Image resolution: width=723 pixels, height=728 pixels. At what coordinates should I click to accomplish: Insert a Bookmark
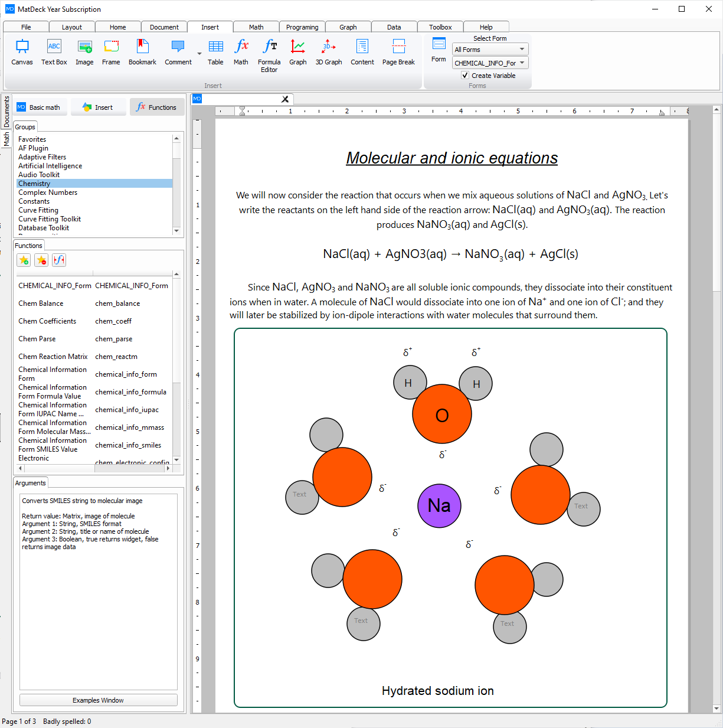[142, 52]
